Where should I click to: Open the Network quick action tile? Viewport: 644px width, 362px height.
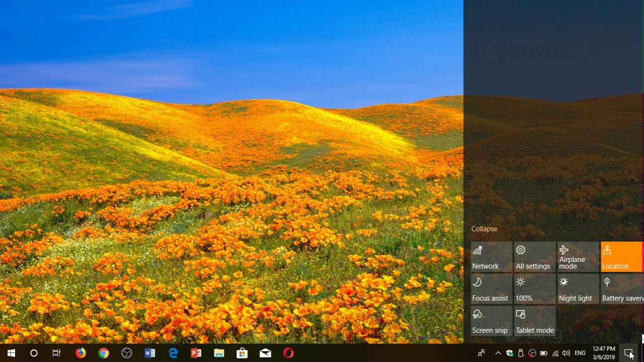(x=492, y=257)
